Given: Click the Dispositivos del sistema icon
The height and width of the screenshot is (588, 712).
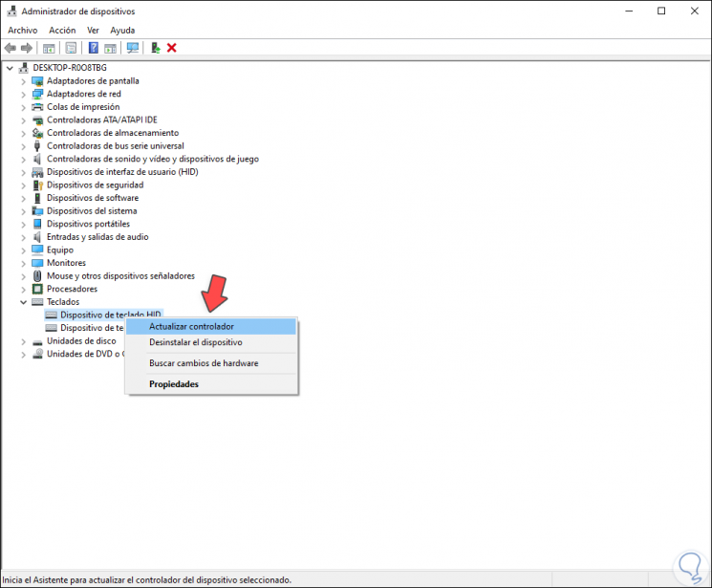Looking at the screenshot, I should [37, 211].
